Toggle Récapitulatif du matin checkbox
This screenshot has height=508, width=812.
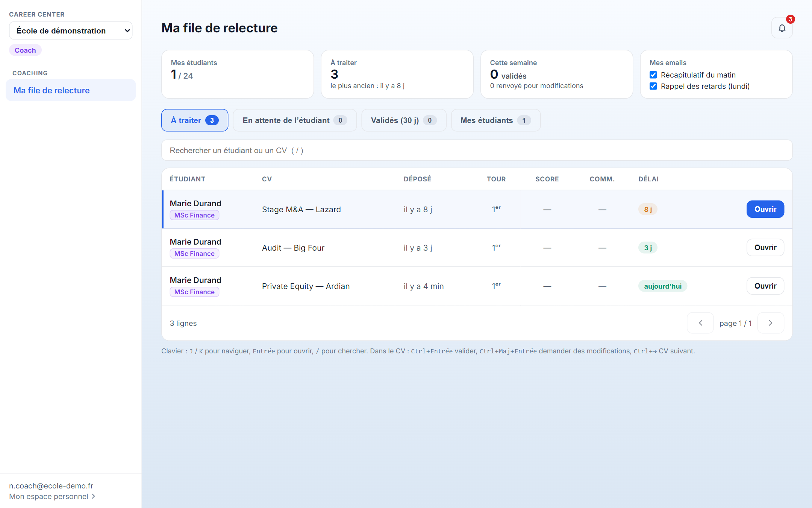(x=653, y=75)
